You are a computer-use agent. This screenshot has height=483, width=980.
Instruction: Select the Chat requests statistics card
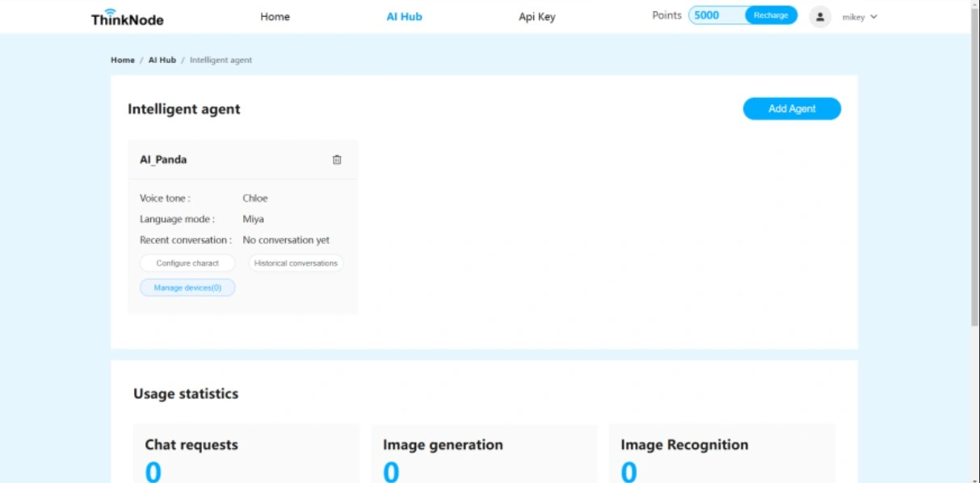pyautogui.click(x=246, y=454)
